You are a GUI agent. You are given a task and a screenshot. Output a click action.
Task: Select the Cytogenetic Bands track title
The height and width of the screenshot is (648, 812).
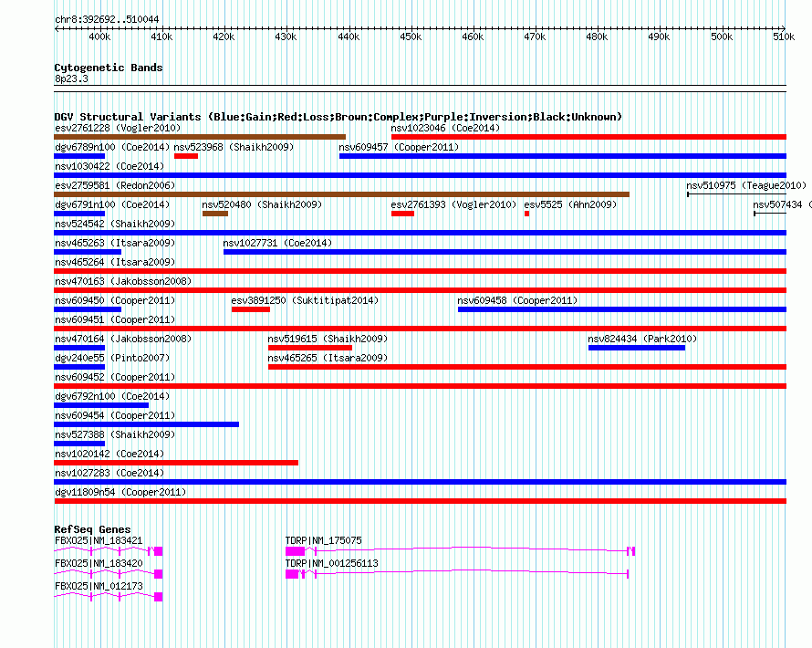coord(109,68)
